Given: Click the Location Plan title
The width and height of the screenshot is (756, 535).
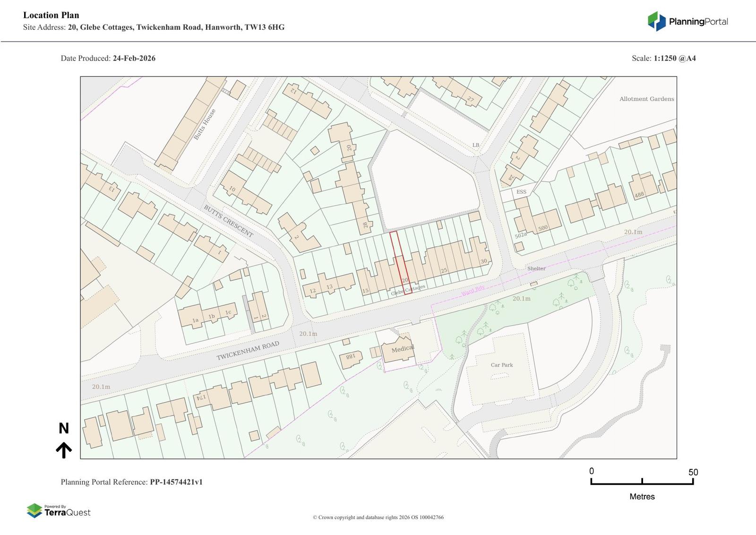Looking at the screenshot, I should tap(51, 15).
